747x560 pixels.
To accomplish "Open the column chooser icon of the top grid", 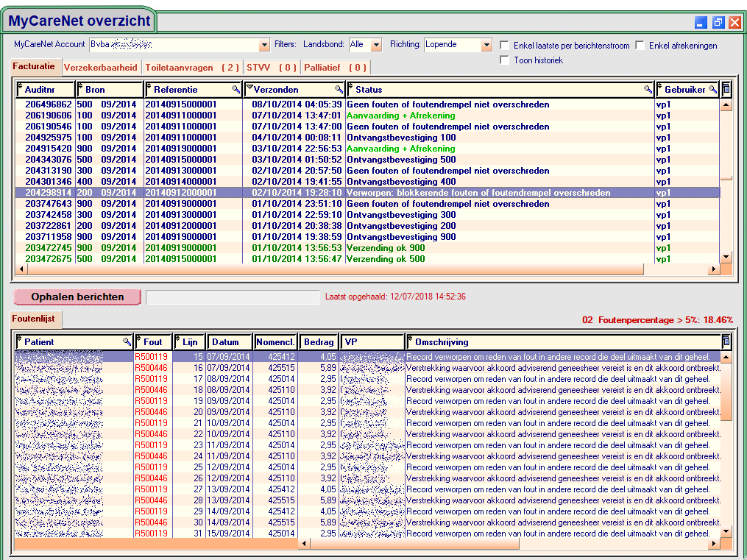I will [726, 89].
